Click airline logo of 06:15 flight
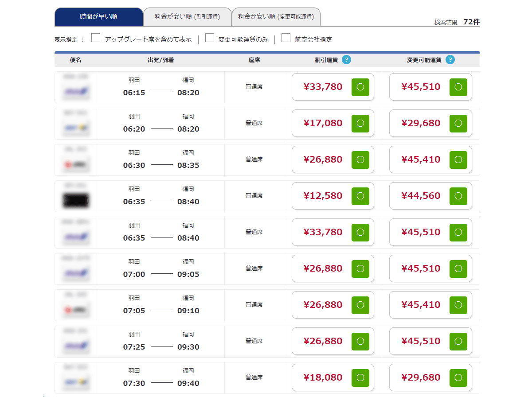Viewport: 532px width, 397px height. pyautogui.click(x=76, y=92)
